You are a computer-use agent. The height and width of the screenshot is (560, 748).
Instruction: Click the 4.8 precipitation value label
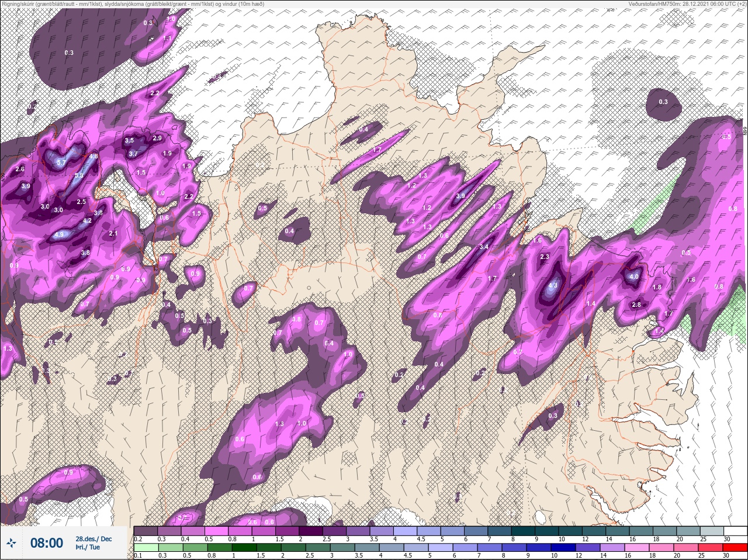[93, 157]
